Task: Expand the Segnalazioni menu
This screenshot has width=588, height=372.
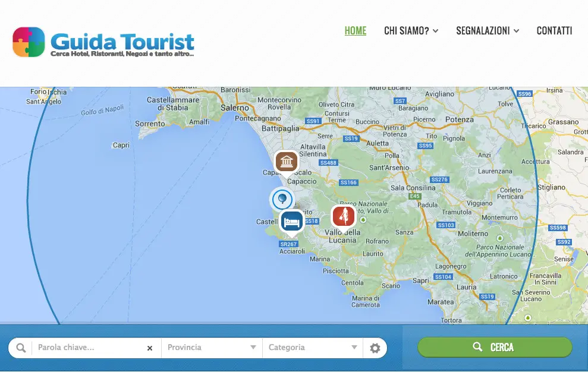Action: point(488,31)
